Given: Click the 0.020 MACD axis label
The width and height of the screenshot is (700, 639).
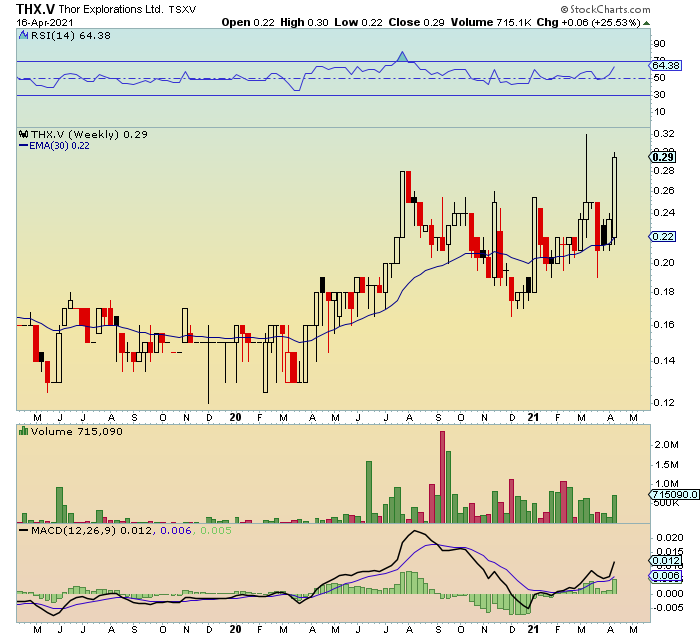Looking at the screenshot, I should [669, 538].
